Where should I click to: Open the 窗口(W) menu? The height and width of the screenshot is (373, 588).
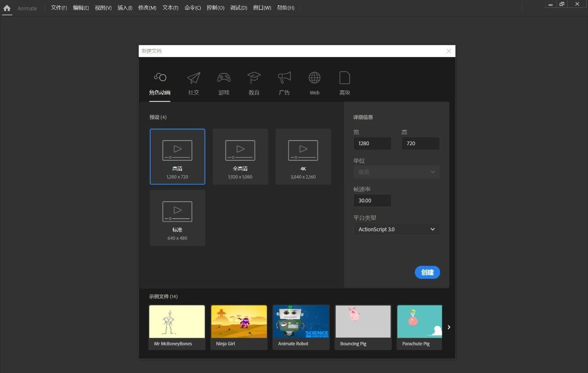coord(262,8)
